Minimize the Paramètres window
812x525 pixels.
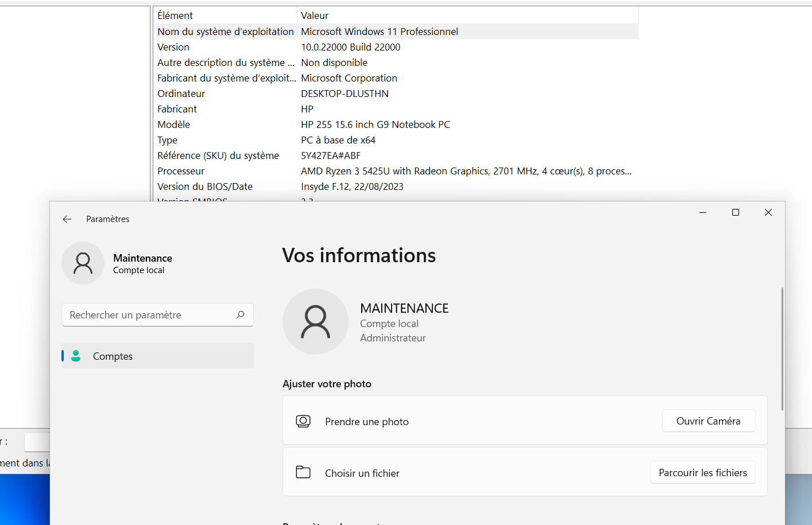point(703,212)
